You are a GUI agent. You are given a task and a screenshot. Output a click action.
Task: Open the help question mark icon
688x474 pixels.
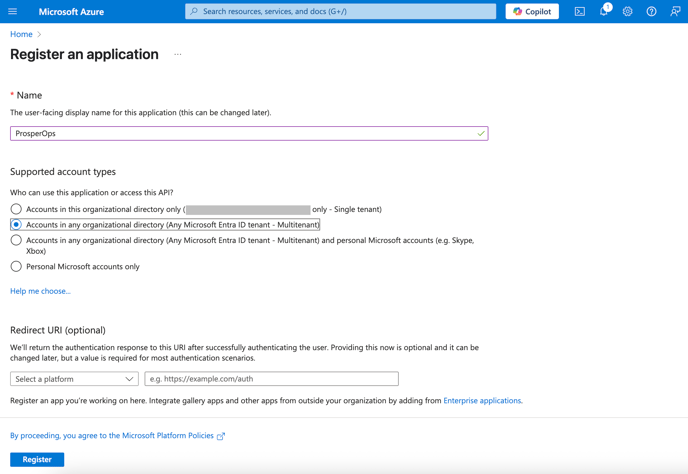(651, 11)
